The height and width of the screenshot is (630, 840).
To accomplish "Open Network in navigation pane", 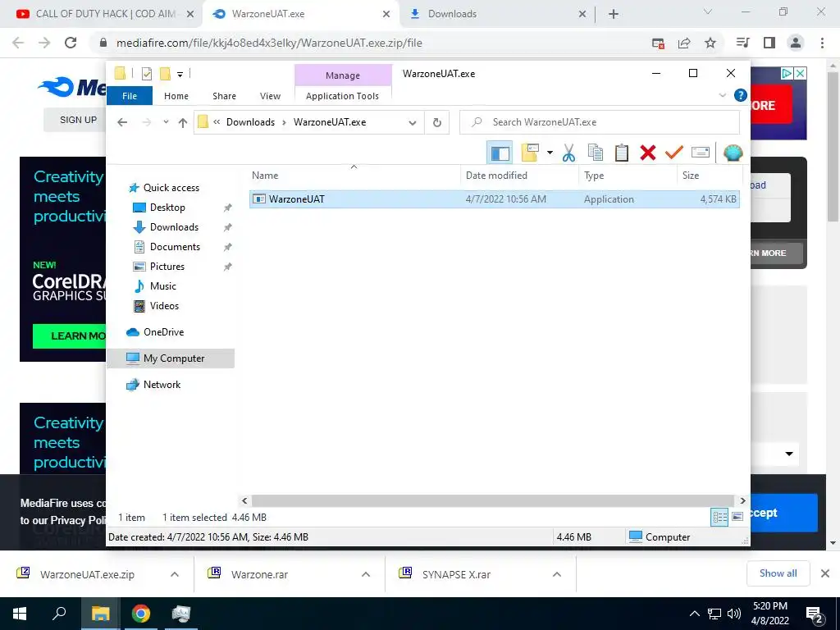I will click(162, 385).
